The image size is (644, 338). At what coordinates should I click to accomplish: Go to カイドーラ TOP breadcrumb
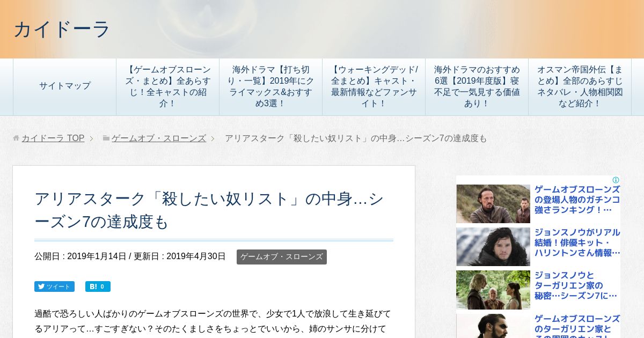[x=53, y=138]
